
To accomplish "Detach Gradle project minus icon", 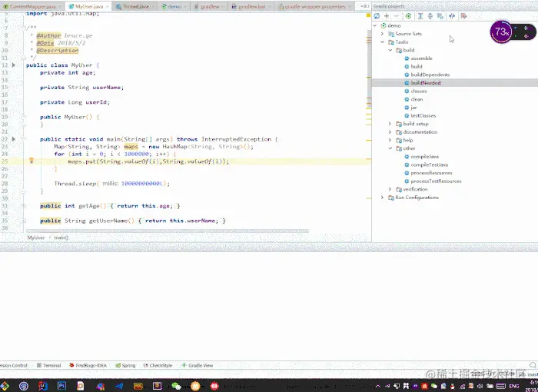I will [396, 16].
